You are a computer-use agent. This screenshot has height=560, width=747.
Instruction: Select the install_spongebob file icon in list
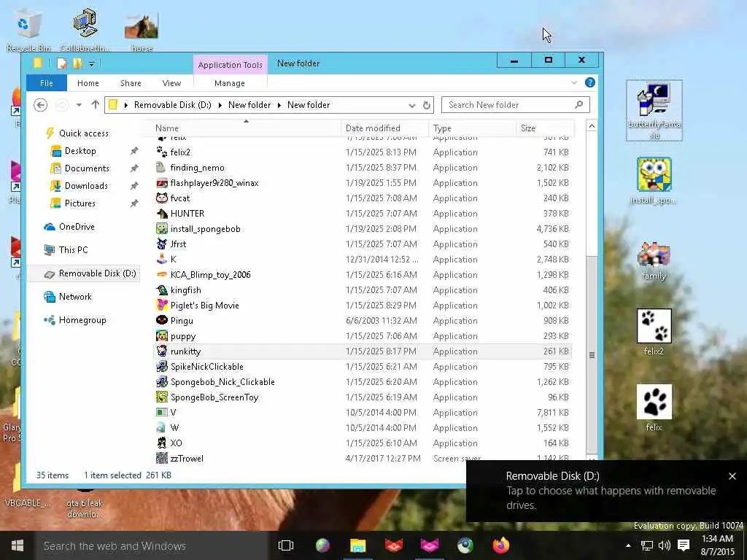[162, 228]
